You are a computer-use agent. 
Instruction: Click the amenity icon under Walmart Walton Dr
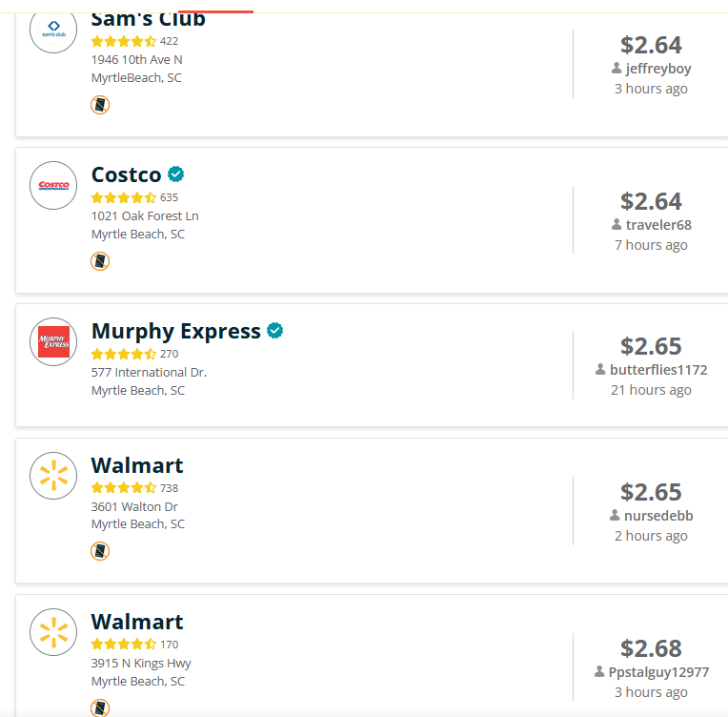100,551
